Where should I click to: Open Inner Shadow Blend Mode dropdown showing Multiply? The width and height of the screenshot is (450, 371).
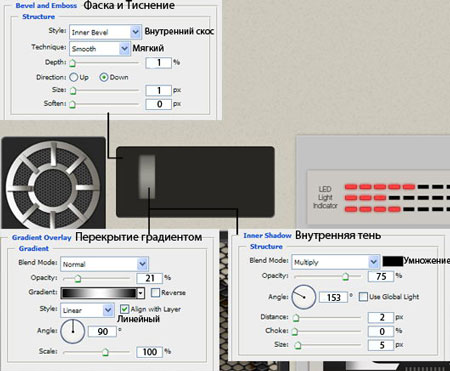[x=335, y=262]
